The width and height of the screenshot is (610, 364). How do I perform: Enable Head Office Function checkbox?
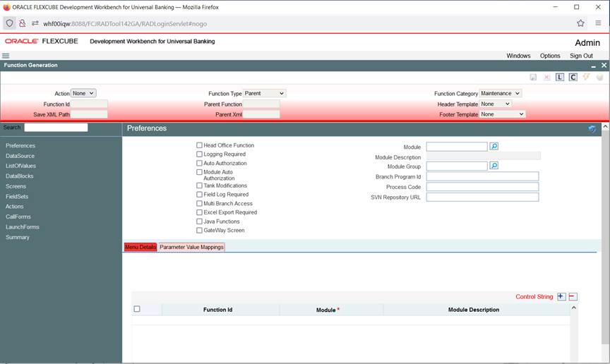[199, 145]
